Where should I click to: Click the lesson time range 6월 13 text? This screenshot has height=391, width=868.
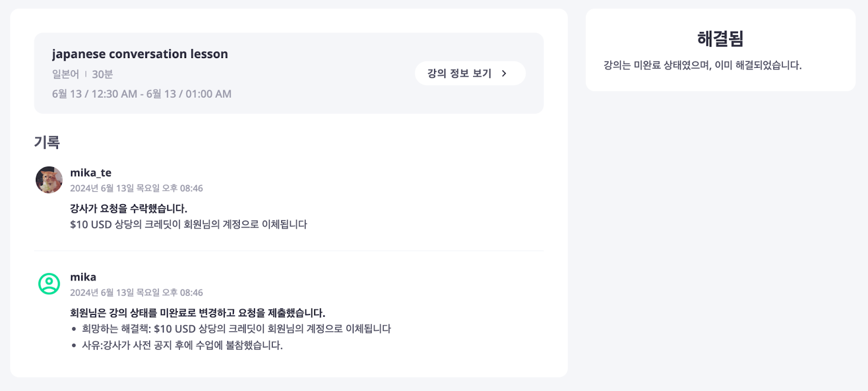coord(142,94)
